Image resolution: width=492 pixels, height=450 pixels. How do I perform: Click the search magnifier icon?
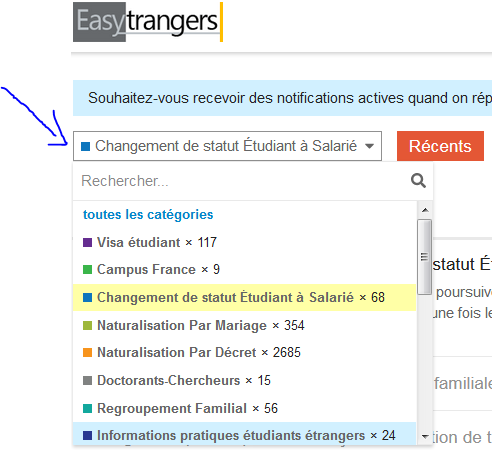point(418,181)
